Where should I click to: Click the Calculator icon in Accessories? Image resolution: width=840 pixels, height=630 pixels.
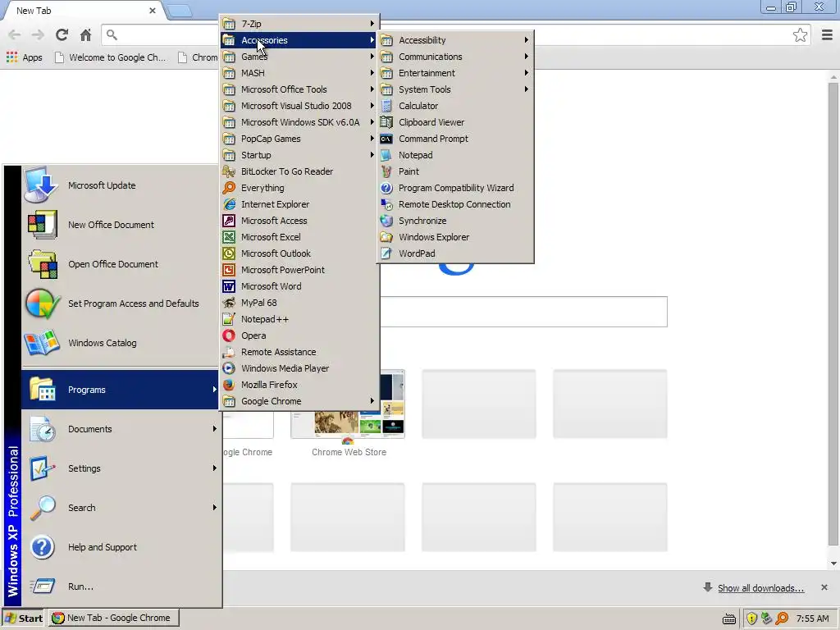pos(386,106)
